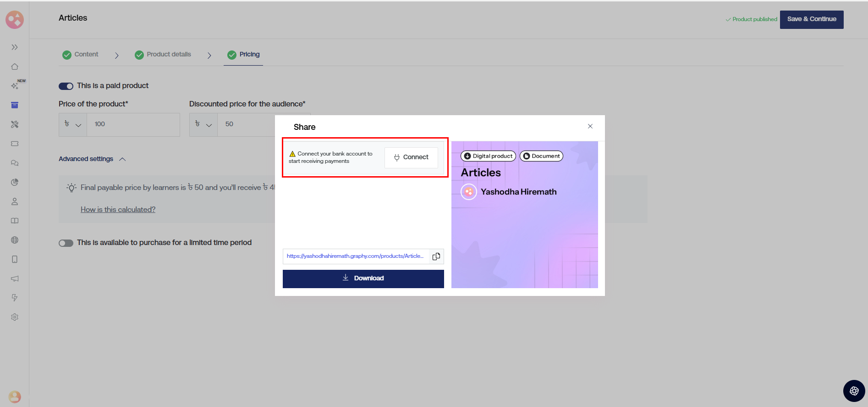Image resolution: width=868 pixels, height=407 pixels.
Task: Open the sparkle AI icon marked NEW
Action: click(15, 86)
